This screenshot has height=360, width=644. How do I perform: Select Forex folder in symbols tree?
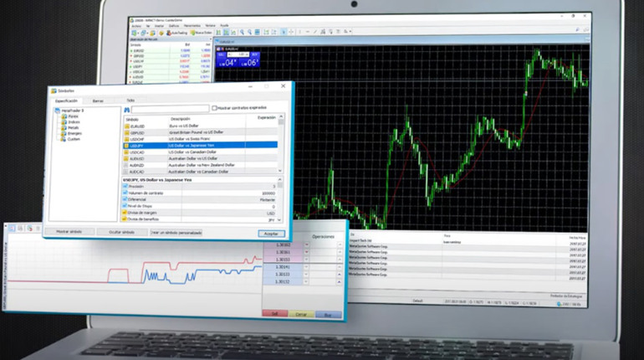pyautogui.click(x=69, y=116)
